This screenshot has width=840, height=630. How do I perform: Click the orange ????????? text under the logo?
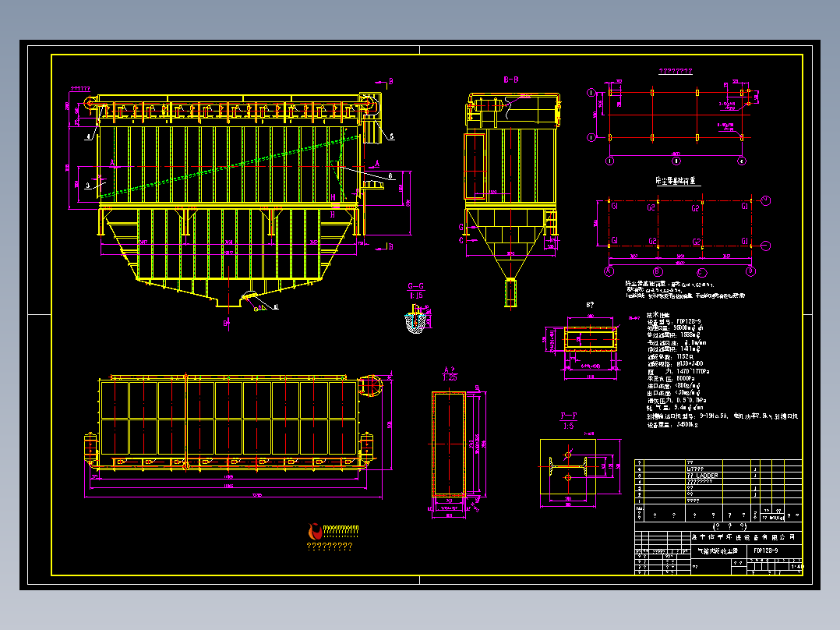(330, 547)
